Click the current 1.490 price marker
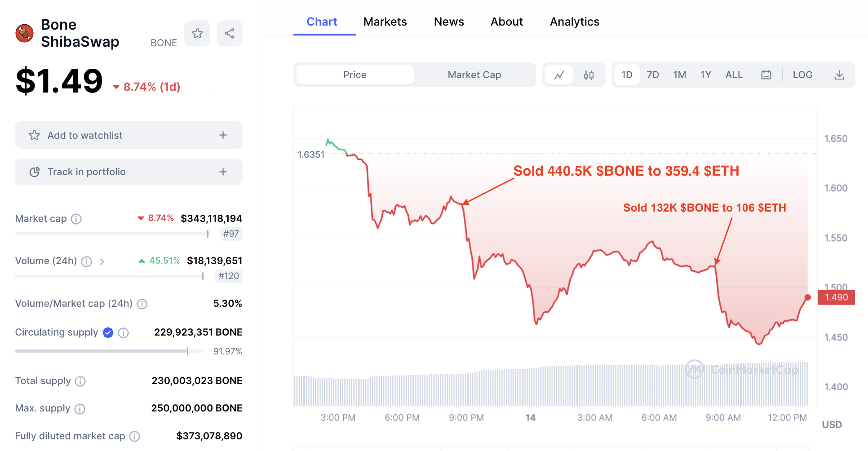 pyautogui.click(x=836, y=297)
